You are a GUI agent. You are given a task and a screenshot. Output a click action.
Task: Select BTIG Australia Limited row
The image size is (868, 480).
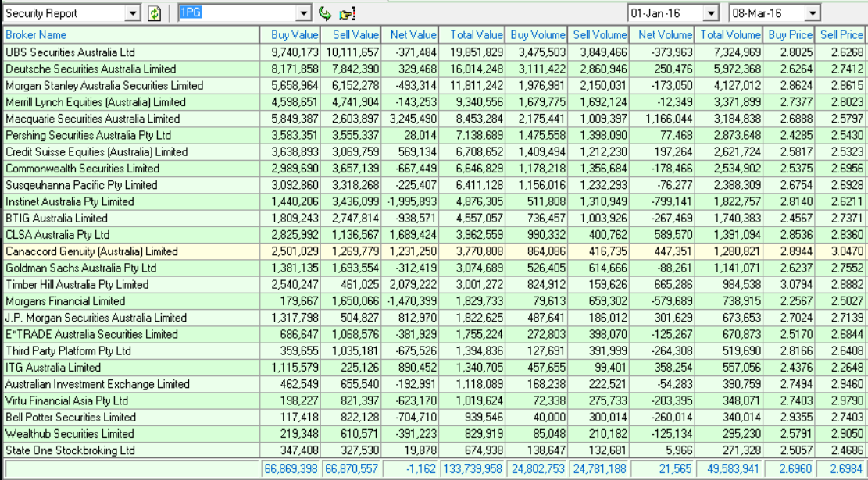tap(434, 219)
